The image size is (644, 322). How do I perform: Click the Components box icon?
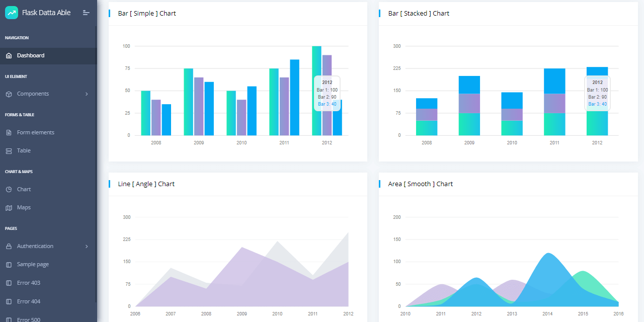click(x=8, y=94)
